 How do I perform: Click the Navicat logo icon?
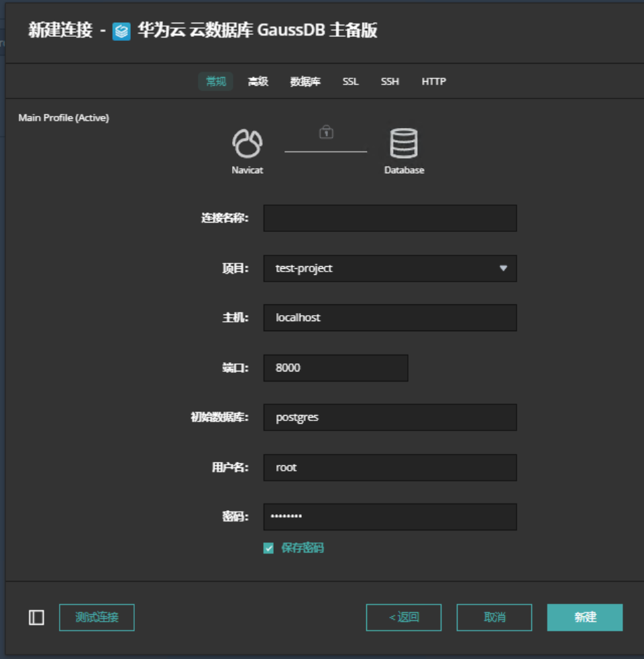click(247, 143)
